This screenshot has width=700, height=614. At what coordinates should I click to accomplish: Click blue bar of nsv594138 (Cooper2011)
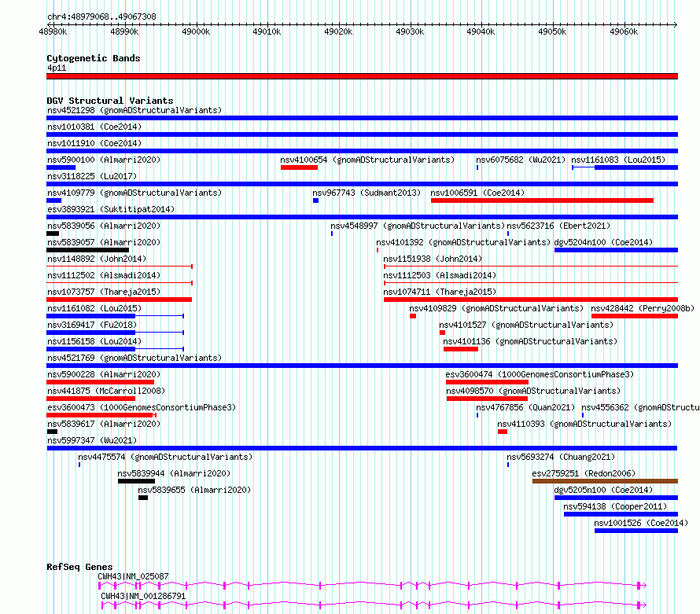click(x=621, y=514)
